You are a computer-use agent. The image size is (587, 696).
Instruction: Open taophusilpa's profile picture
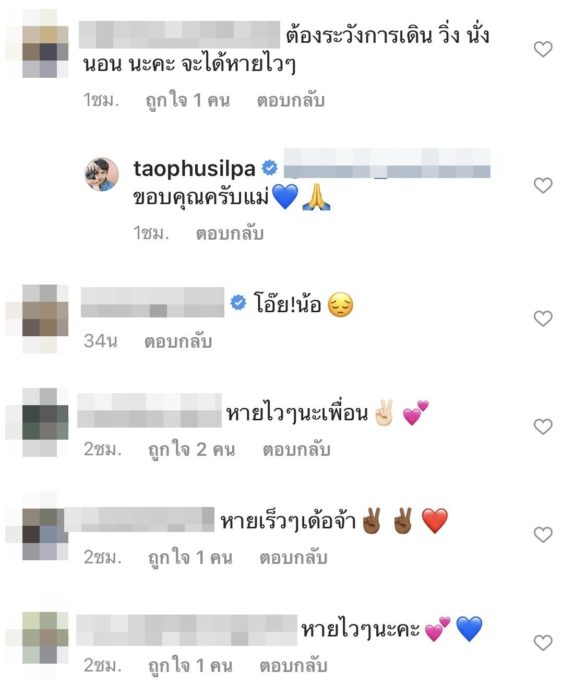102,174
